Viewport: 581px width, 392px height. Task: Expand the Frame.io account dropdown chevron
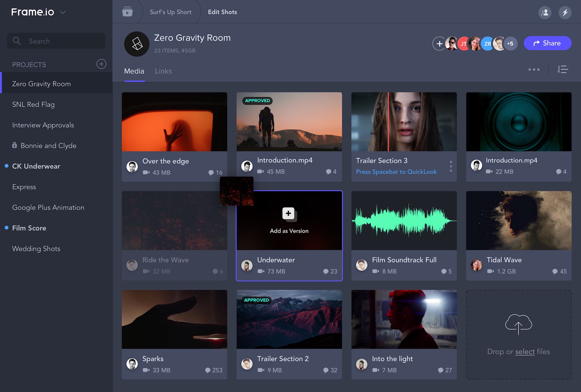[63, 12]
